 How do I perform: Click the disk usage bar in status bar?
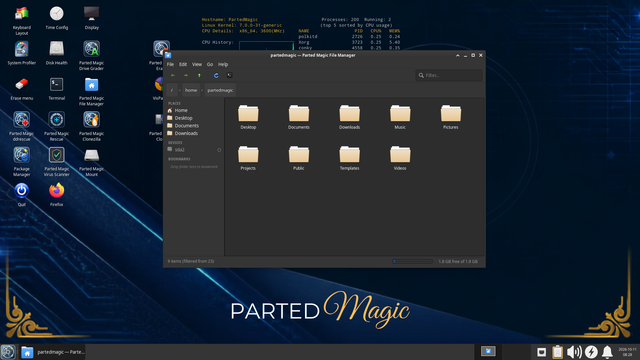point(413,261)
